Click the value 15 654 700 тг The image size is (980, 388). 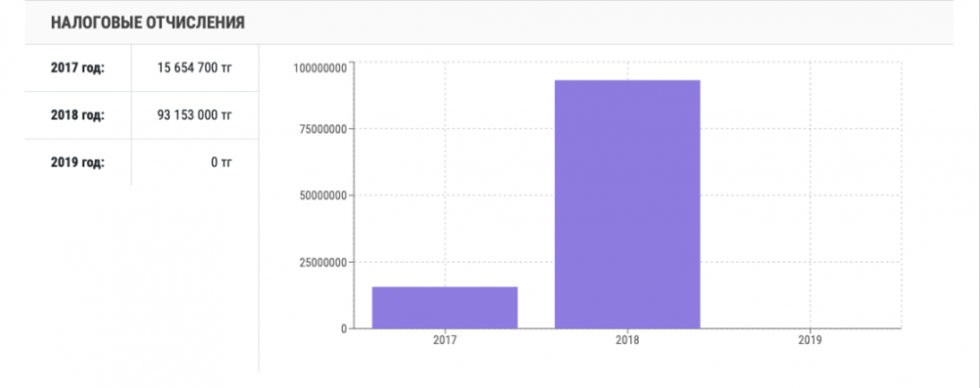tap(194, 68)
